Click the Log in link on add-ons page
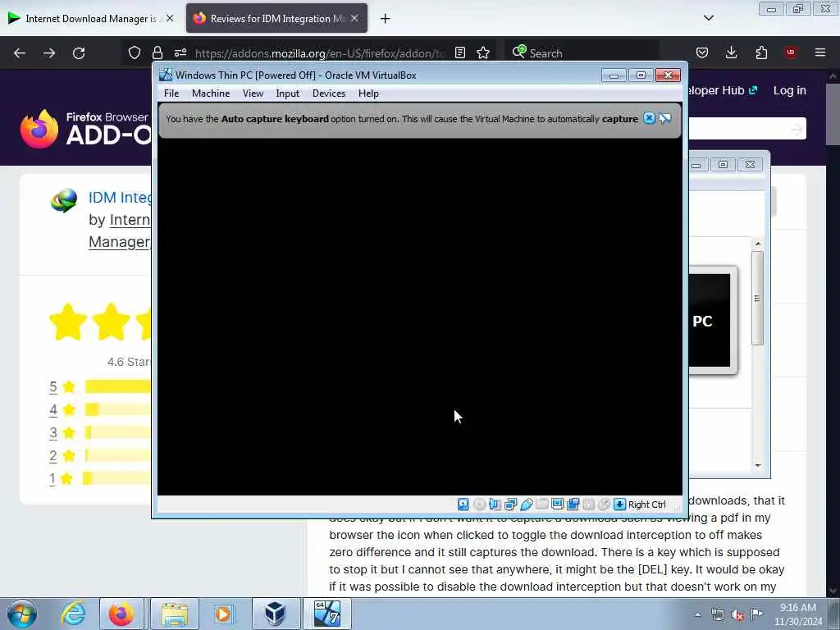840x630 pixels. tap(790, 90)
